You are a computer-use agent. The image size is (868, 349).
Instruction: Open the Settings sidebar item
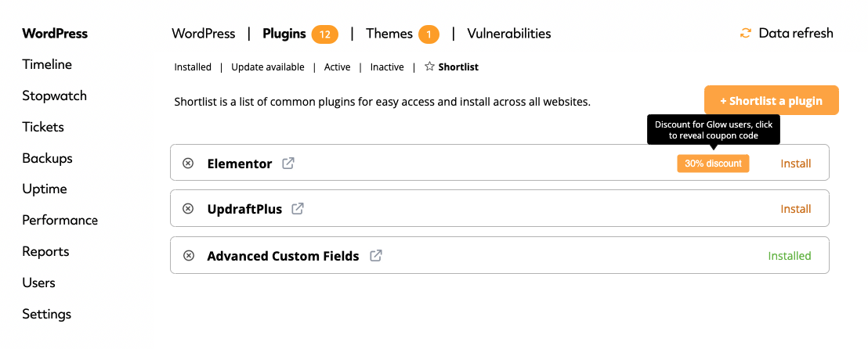pos(46,314)
